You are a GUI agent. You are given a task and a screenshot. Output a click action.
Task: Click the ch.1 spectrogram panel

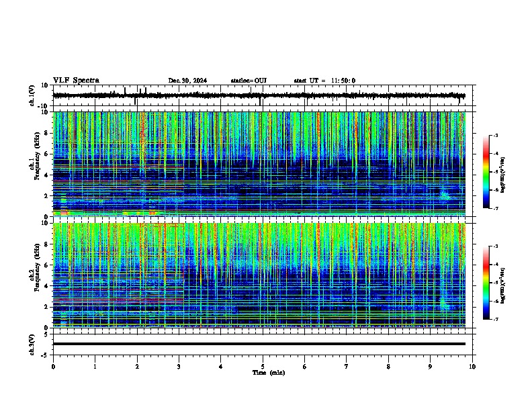pyautogui.click(x=259, y=164)
